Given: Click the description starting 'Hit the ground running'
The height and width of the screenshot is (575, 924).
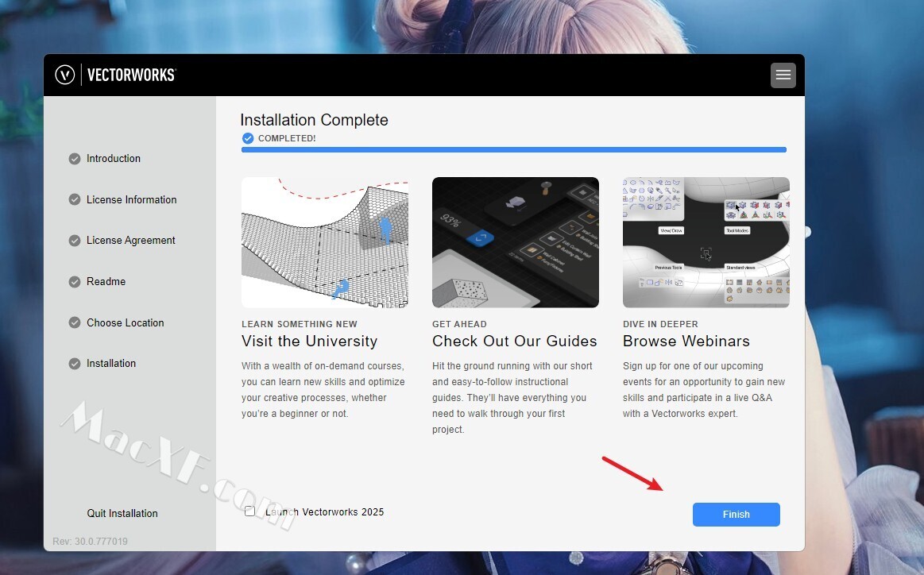Looking at the screenshot, I should pos(512,398).
